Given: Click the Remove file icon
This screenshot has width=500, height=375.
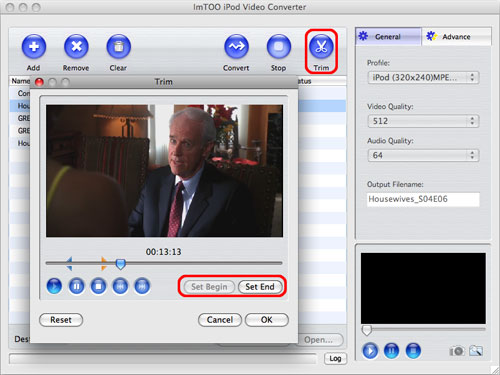Looking at the screenshot, I should pyautogui.click(x=76, y=47).
